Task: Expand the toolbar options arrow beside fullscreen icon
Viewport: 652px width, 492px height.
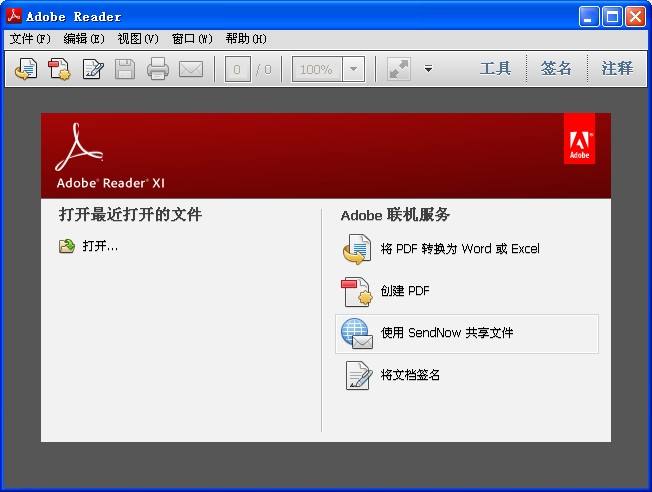Action: click(x=428, y=69)
